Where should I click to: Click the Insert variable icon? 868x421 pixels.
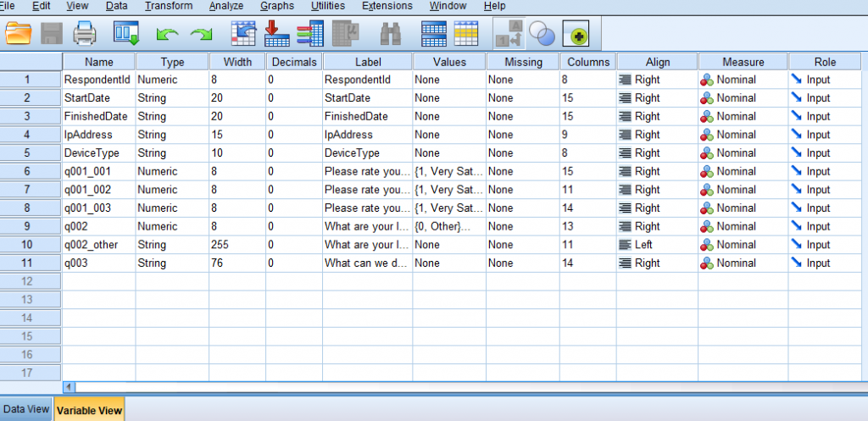coord(465,34)
